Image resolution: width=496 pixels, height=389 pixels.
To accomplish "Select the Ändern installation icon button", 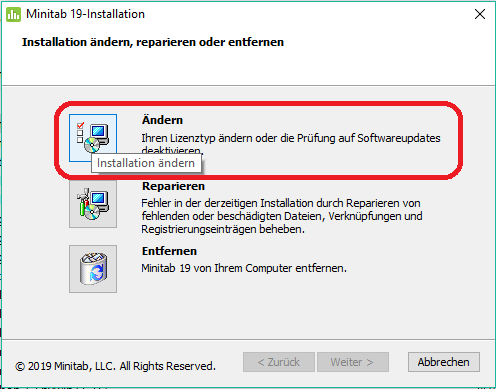I will pos(93,138).
